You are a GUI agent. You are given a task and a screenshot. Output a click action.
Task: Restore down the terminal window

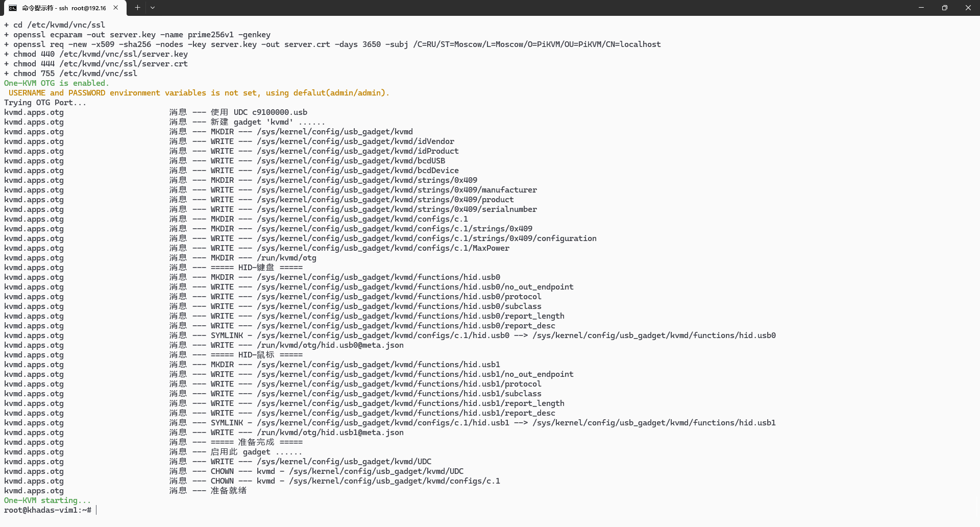[x=944, y=8]
